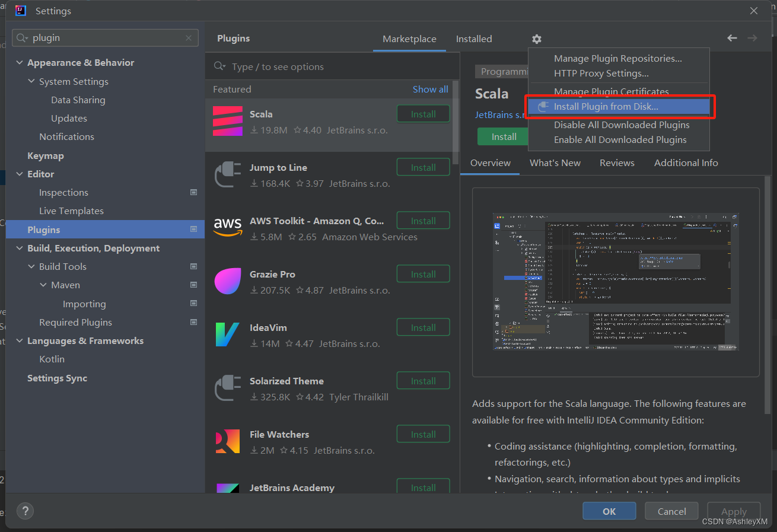This screenshot has height=532, width=777.
Task: Click the back navigation arrow
Action: tap(732, 38)
